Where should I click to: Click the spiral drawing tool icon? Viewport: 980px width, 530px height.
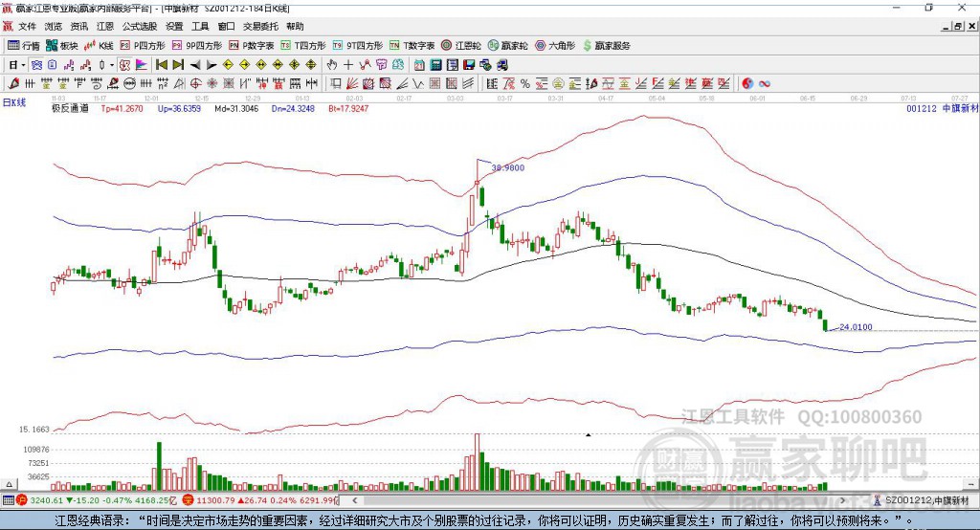click(97, 84)
